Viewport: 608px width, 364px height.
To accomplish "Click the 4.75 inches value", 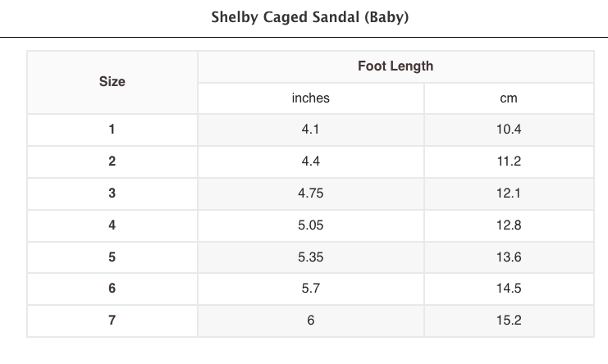I will tap(310, 193).
